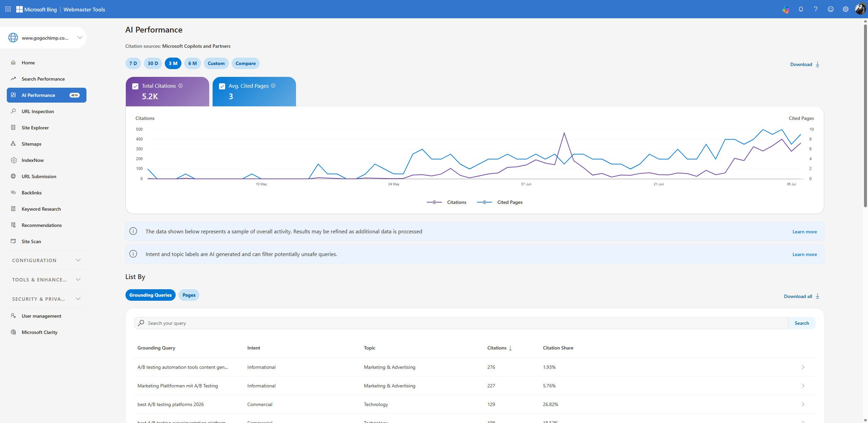The height and width of the screenshot is (423, 868).
Task: Click Learn more on the sample data notice
Action: point(805,232)
